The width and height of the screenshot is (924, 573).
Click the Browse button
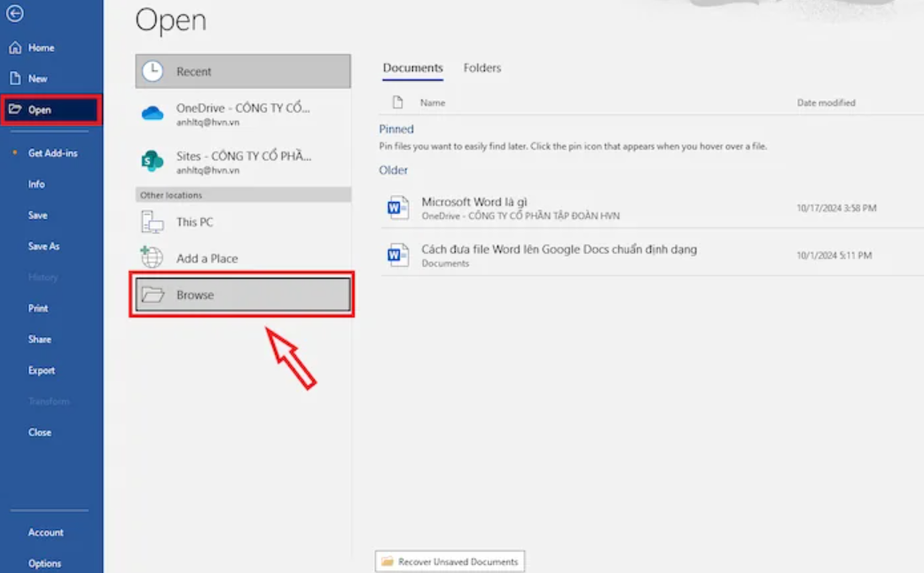[243, 294]
